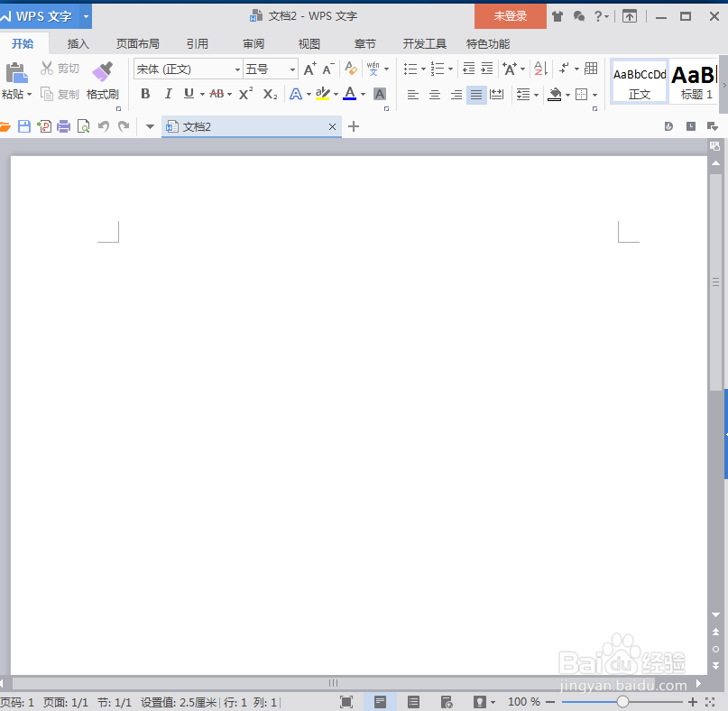Switch to the 引用 tab
This screenshot has height=711, width=728.
[x=198, y=44]
